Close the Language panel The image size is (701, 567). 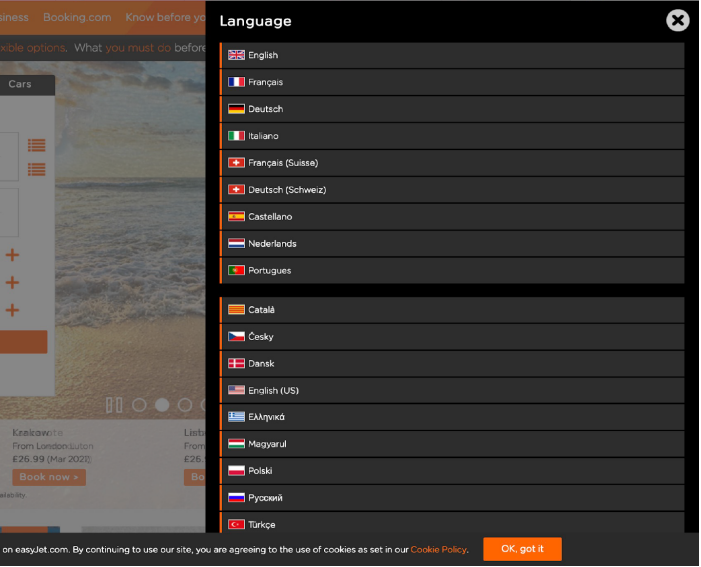tap(679, 21)
